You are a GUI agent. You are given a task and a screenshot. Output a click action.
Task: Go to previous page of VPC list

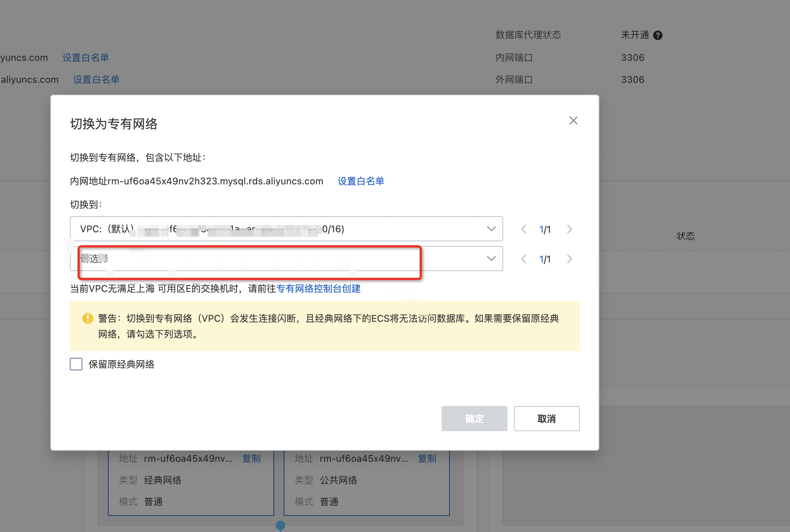point(524,229)
